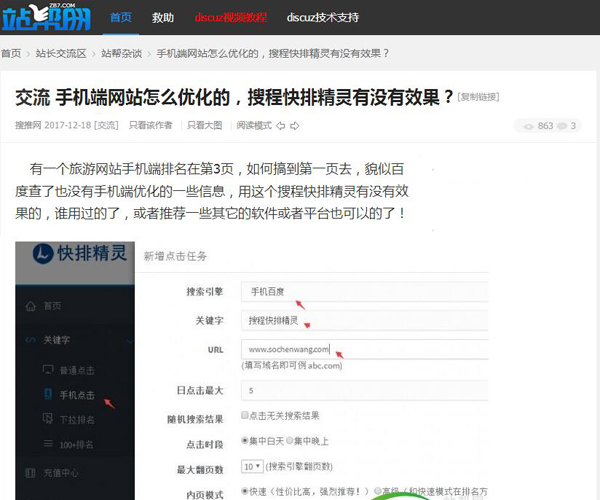Select 只看该作者 filter

pos(150,125)
